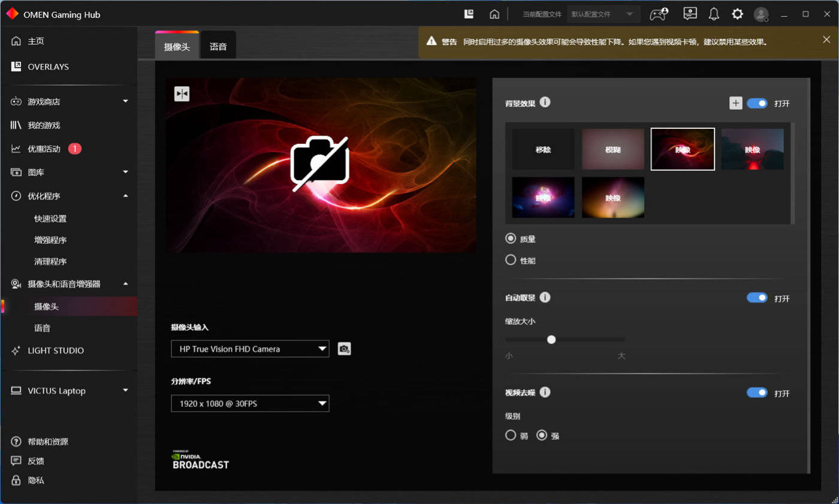Add a background with the plus icon
This screenshot has height=504, width=839.
(x=735, y=103)
